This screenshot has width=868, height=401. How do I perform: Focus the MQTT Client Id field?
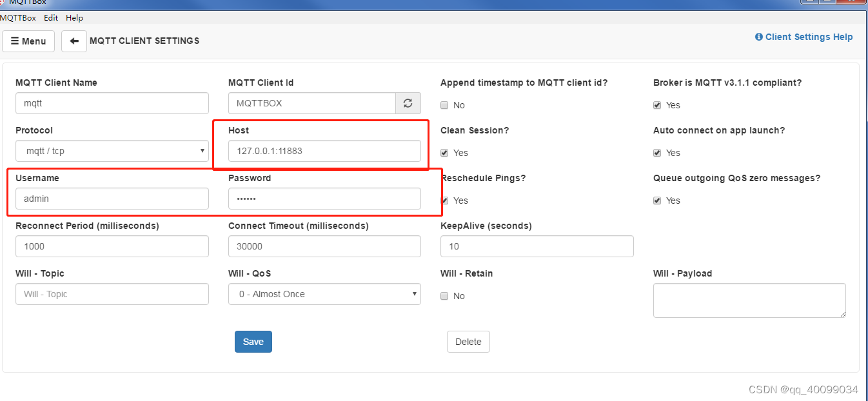[x=312, y=103]
